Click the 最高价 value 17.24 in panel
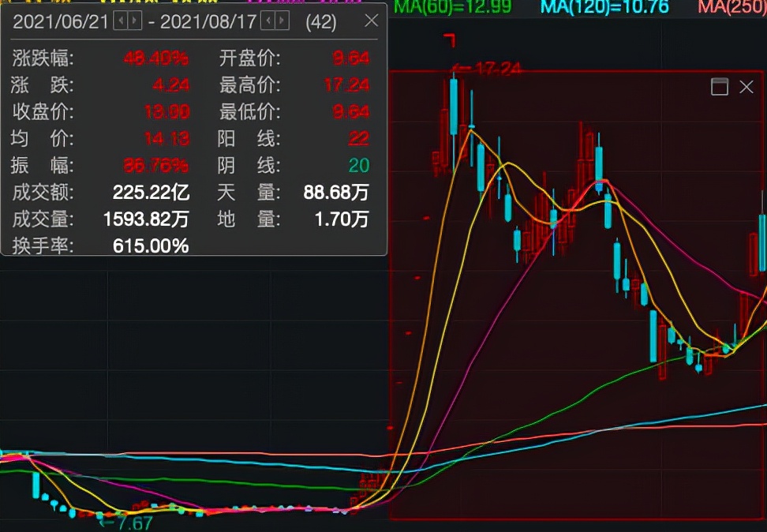 coord(347,85)
